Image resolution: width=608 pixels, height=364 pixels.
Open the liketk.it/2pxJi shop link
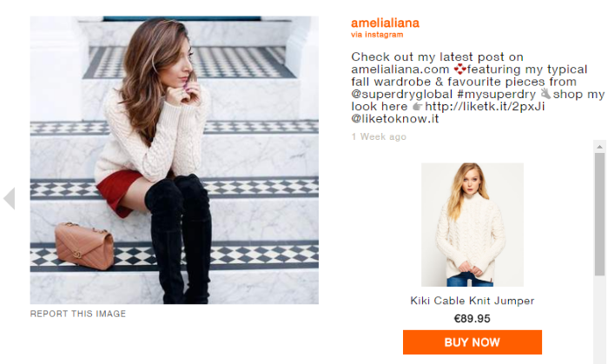485,106
